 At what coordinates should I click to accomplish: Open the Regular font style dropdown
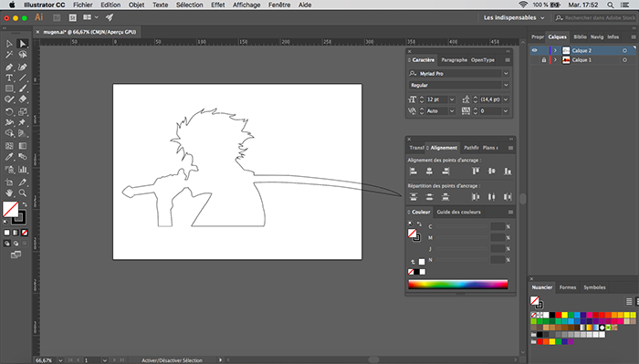506,85
